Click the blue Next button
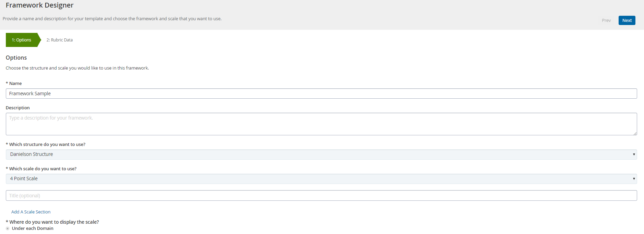Image resolution: width=644 pixels, height=234 pixels. pos(627,21)
